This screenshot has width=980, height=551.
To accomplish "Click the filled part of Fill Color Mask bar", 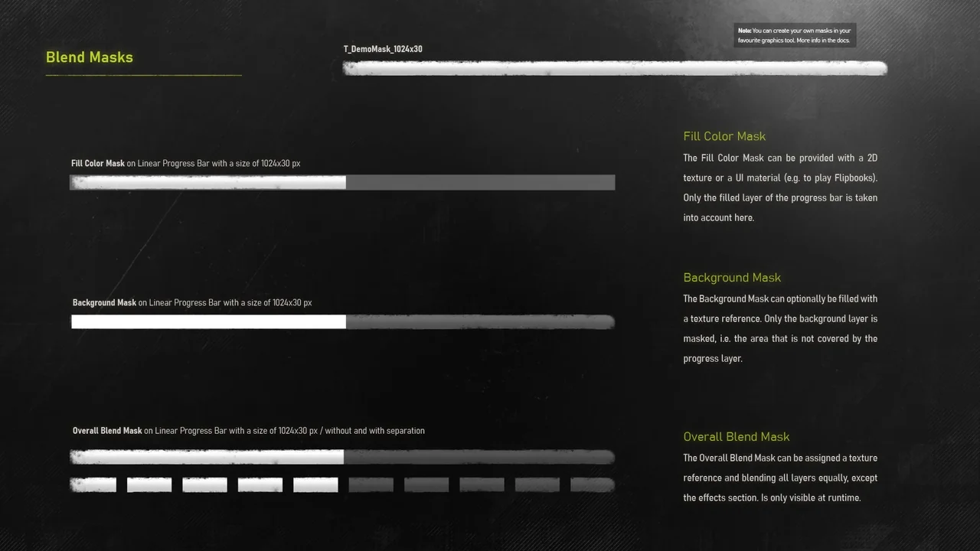I will point(207,182).
